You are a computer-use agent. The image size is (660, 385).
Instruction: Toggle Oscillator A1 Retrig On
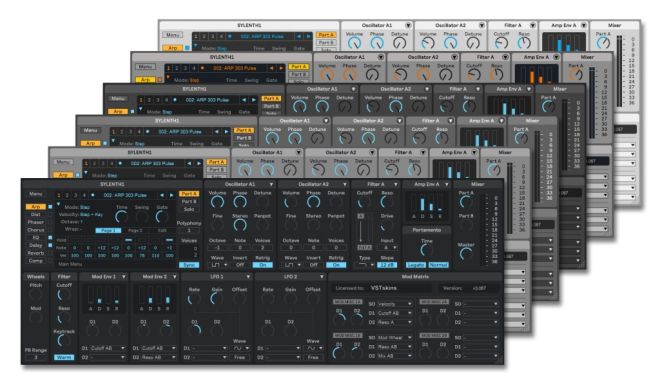[x=263, y=265]
